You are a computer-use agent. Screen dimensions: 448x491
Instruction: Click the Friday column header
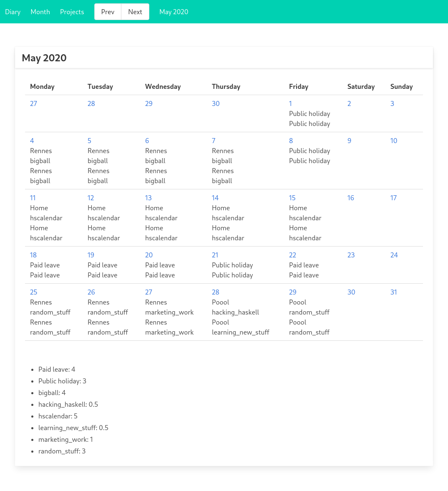tap(299, 87)
